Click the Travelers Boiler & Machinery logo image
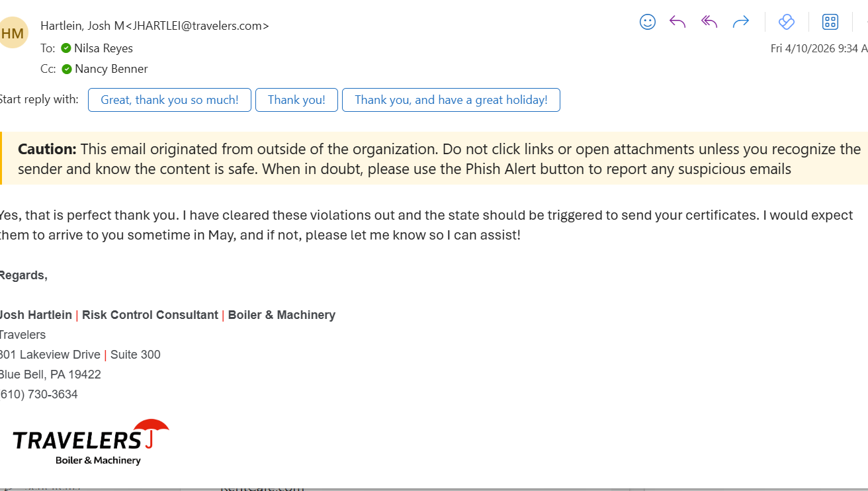 tap(90, 442)
